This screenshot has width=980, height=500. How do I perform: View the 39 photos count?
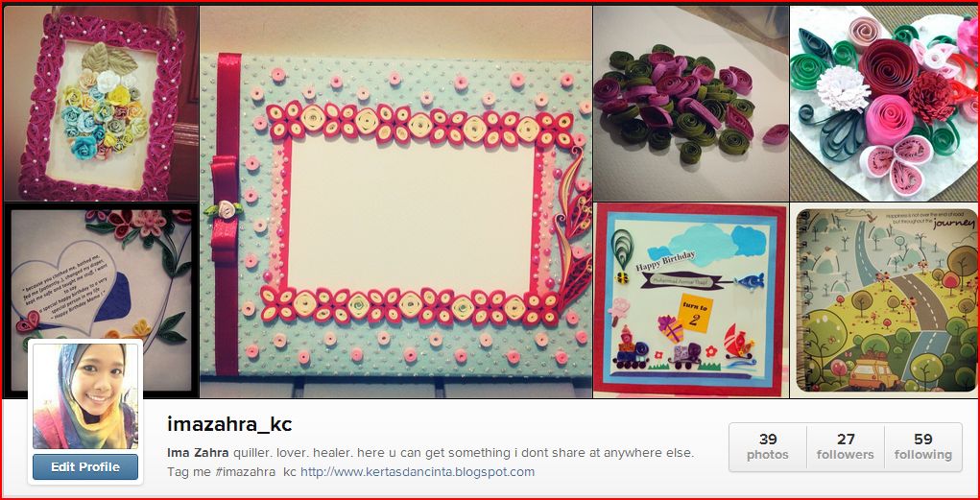[x=768, y=447]
